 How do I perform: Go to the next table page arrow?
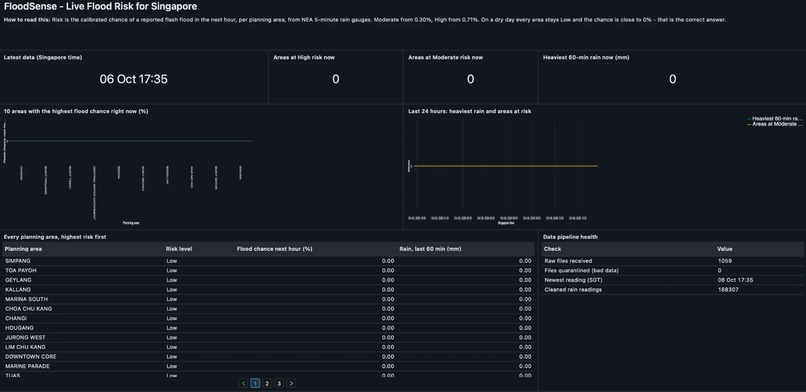pos(291,383)
